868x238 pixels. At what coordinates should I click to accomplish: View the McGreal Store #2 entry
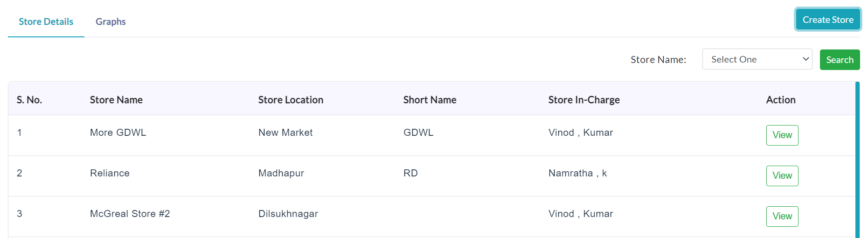782,217
